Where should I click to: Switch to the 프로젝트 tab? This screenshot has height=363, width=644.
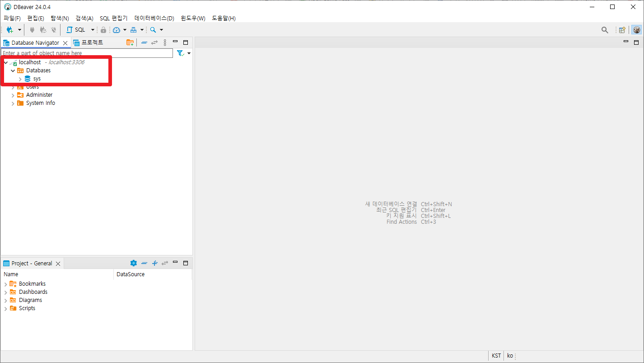coord(88,42)
